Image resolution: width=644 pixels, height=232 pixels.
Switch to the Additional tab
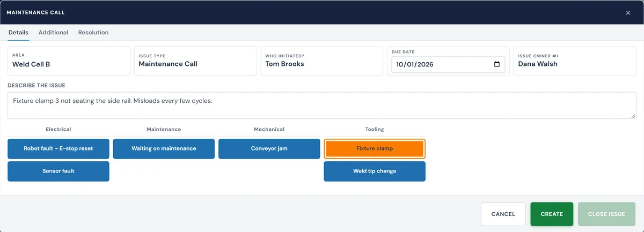(53, 33)
